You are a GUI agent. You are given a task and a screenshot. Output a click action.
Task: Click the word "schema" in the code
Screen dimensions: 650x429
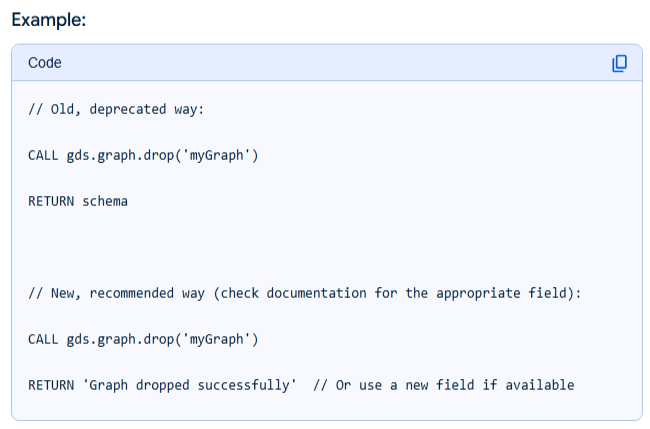tap(105, 201)
